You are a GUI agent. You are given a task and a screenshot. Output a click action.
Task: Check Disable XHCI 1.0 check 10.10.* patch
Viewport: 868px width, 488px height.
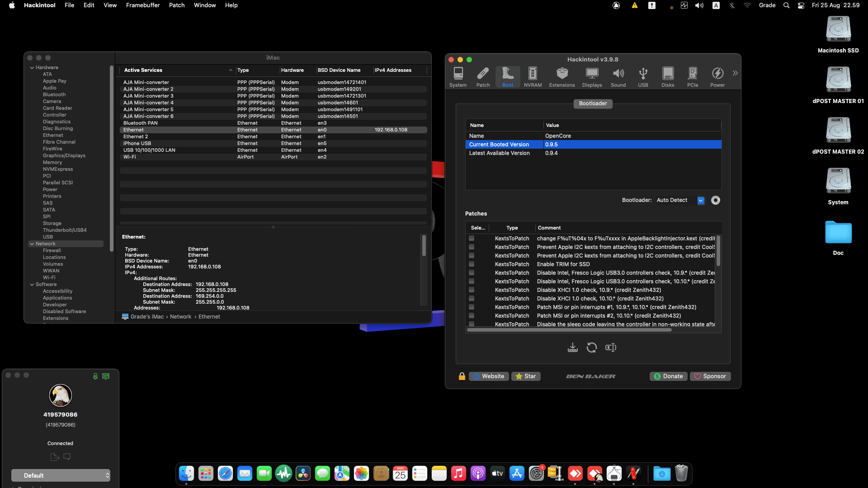472,298
